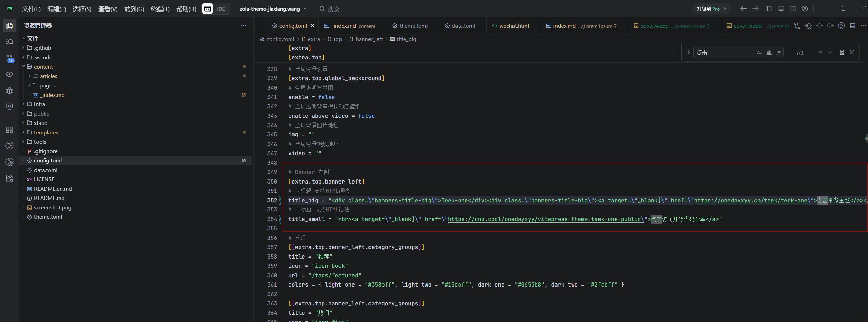Click banner_left in the breadcrumb
Image resolution: width=868 pixels, height=322 pixels.
tap(369, 39)
